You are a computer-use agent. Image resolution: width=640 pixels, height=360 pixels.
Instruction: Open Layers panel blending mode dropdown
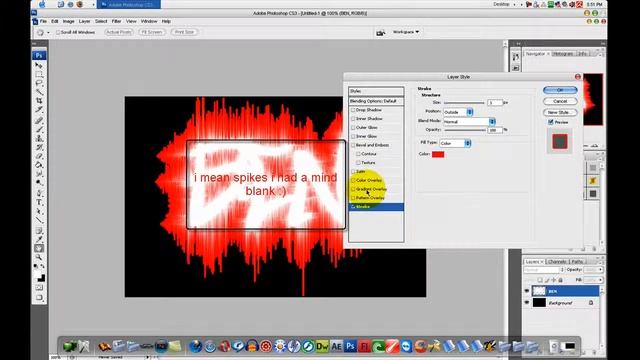pos(544,270)
